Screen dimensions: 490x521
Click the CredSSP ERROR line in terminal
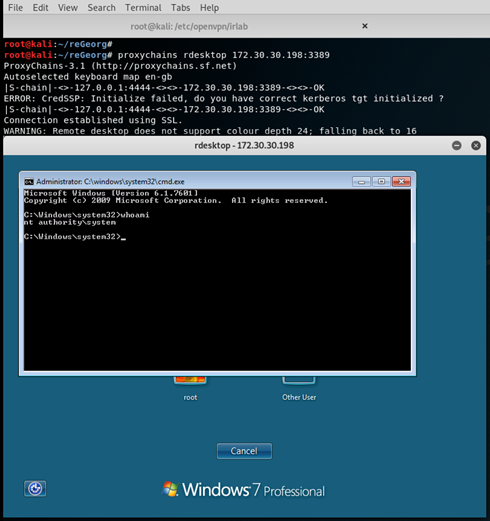tap(224, 99)
